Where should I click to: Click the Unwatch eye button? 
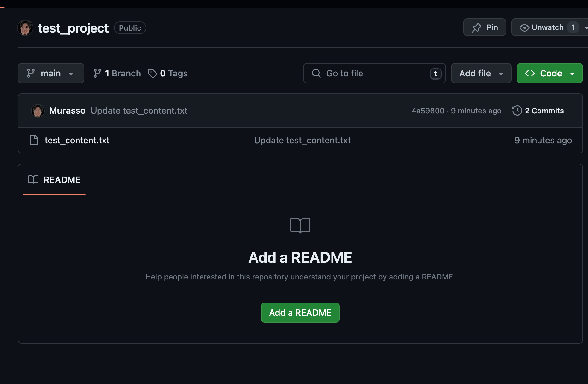542,27
